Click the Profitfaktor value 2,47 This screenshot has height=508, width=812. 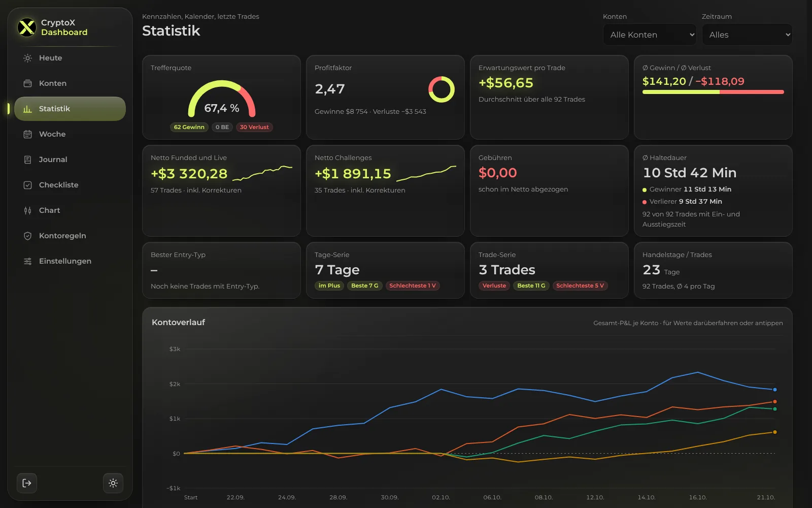330,89
